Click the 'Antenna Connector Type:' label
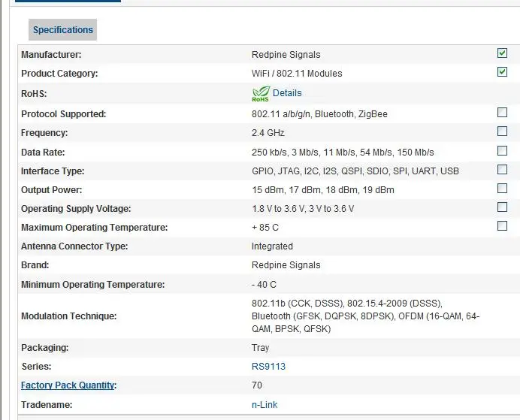The height and width of the screenshot is (420, 520). coord(74,246)
